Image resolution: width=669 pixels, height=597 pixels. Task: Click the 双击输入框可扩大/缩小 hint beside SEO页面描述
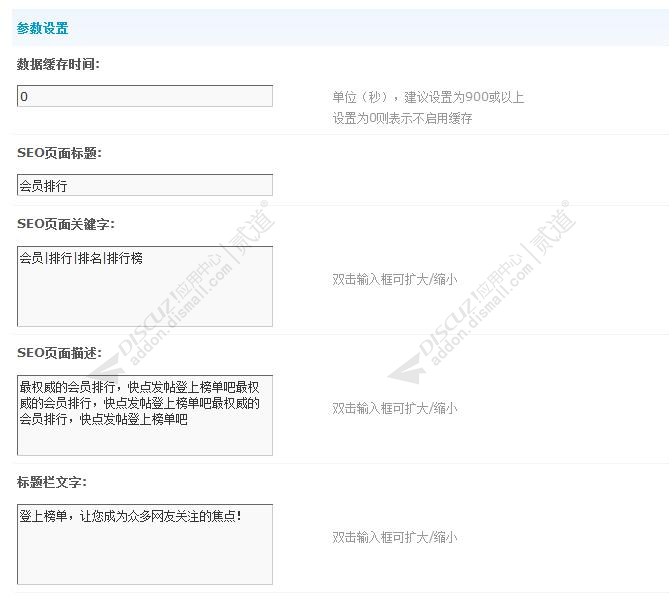[395, 408]
